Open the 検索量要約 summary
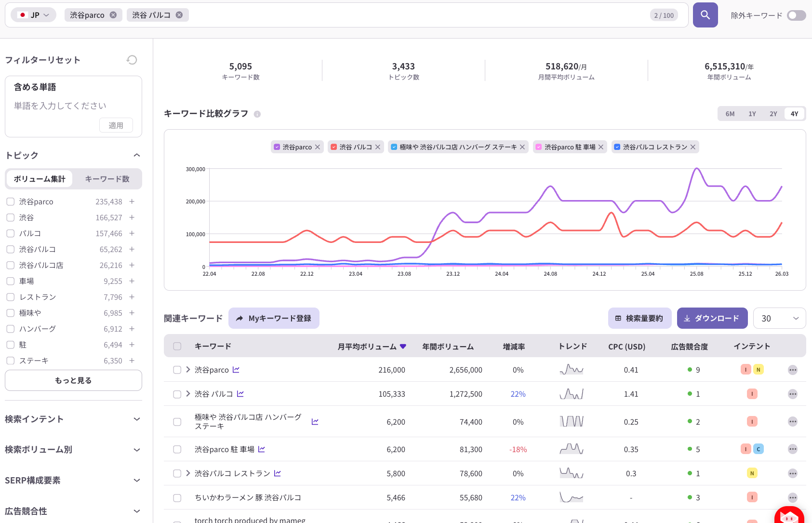This screenshot has height=523, width=812. (x=639, y=318)
